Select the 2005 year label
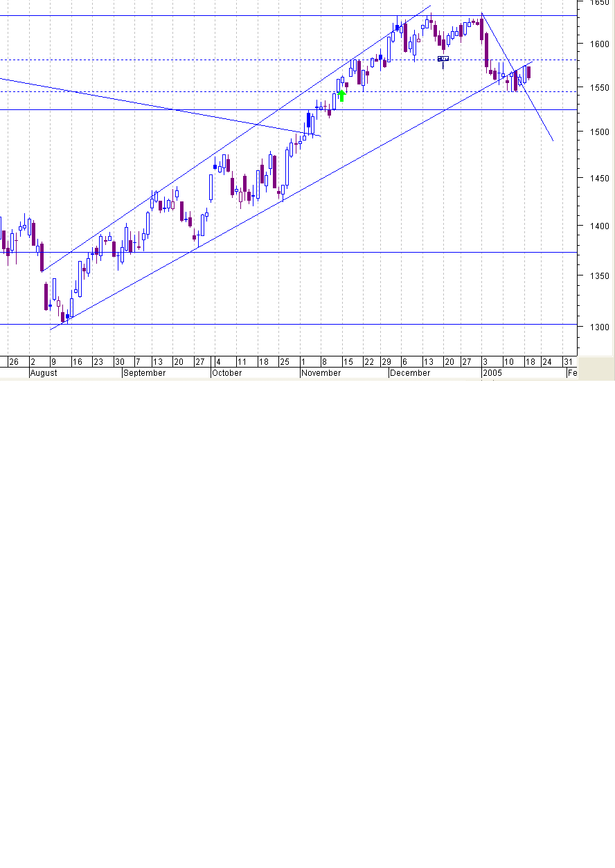615x868 pixels. coord(492,373)
